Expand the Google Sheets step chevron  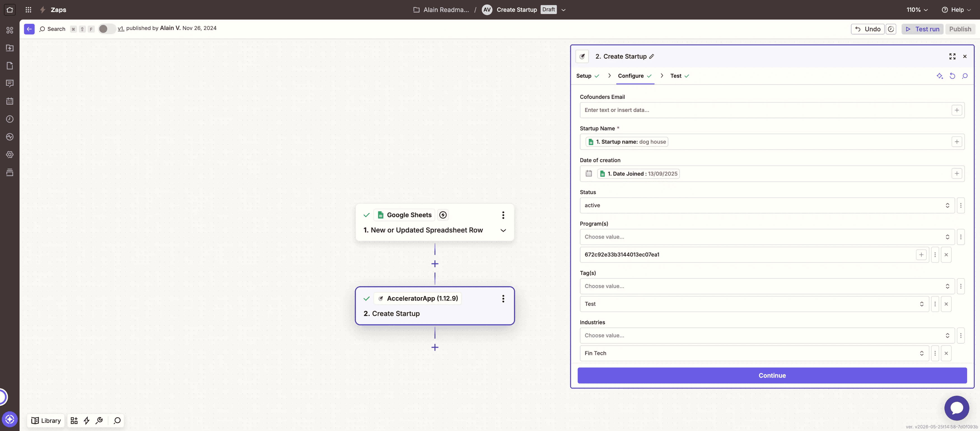tap(503, 230)
